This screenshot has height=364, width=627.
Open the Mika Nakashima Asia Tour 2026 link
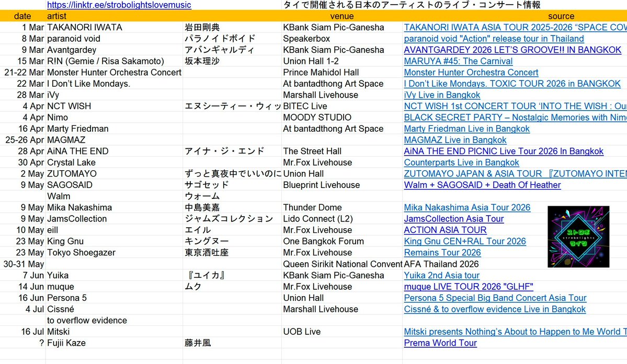(468, 207)
